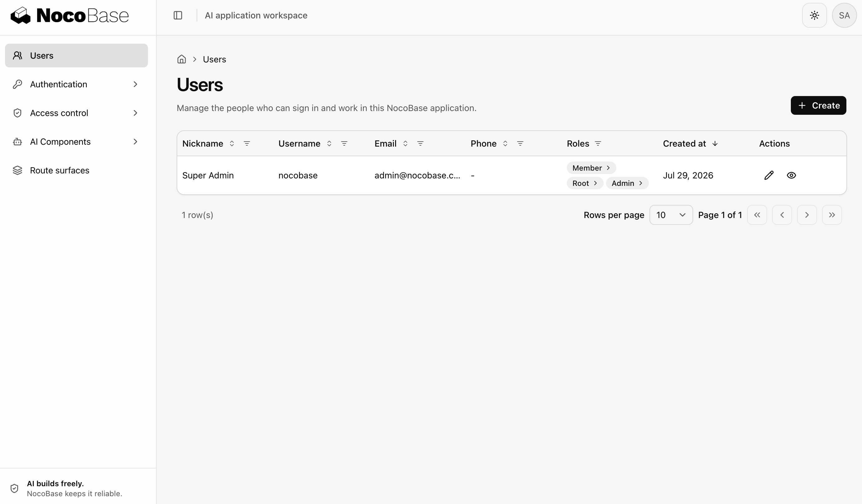Sort by the Phone column arrows
This screenshot has height=504, width=862.
click(505, 143)
